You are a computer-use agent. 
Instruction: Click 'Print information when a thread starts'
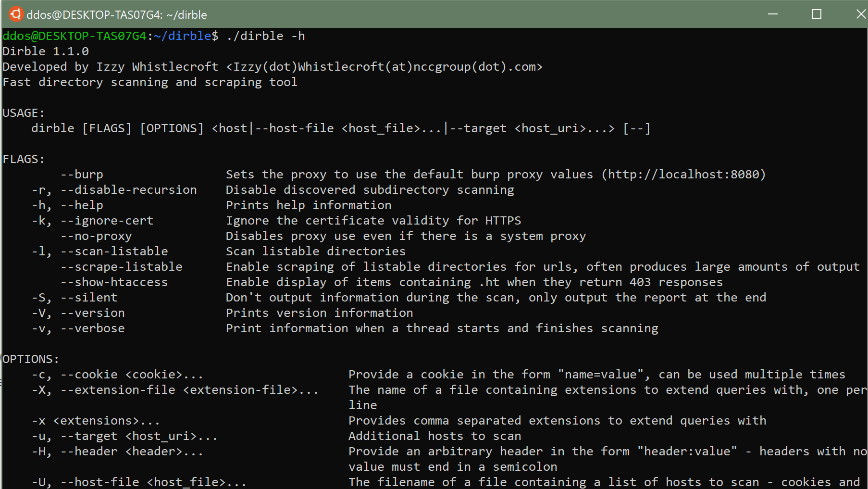pyautogui.click(x=442, y=328)
